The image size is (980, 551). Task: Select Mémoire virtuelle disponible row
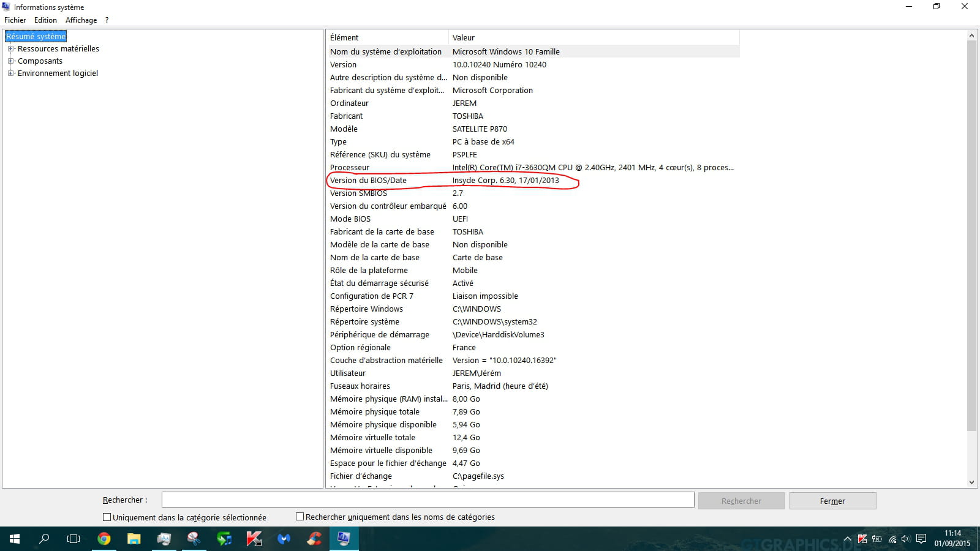pyautogui.click(x=533, y=450)
